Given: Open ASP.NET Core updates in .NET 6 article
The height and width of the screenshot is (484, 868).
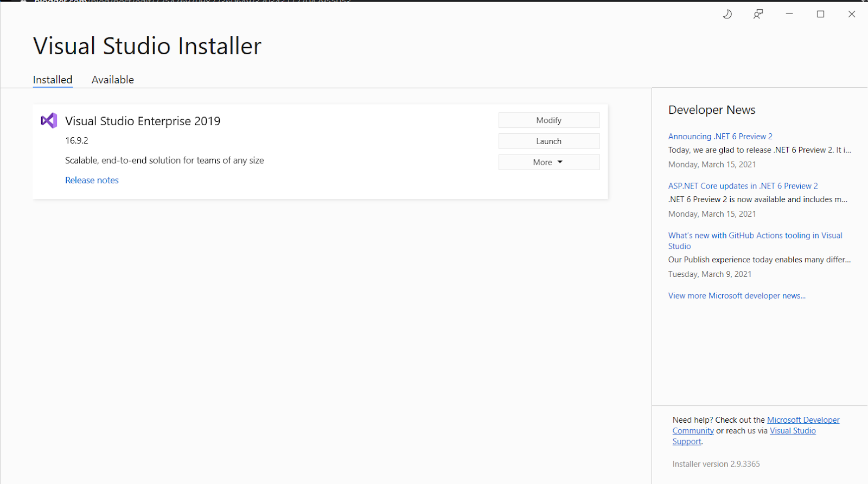Looking at the screenshot, I should (x=743, y=186).
